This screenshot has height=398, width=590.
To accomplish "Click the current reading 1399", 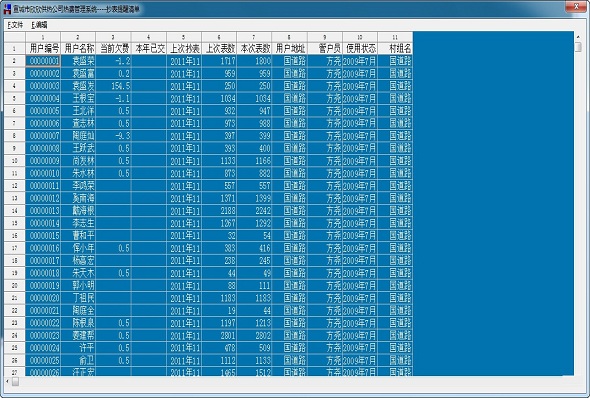I will [x=254, y=198].
